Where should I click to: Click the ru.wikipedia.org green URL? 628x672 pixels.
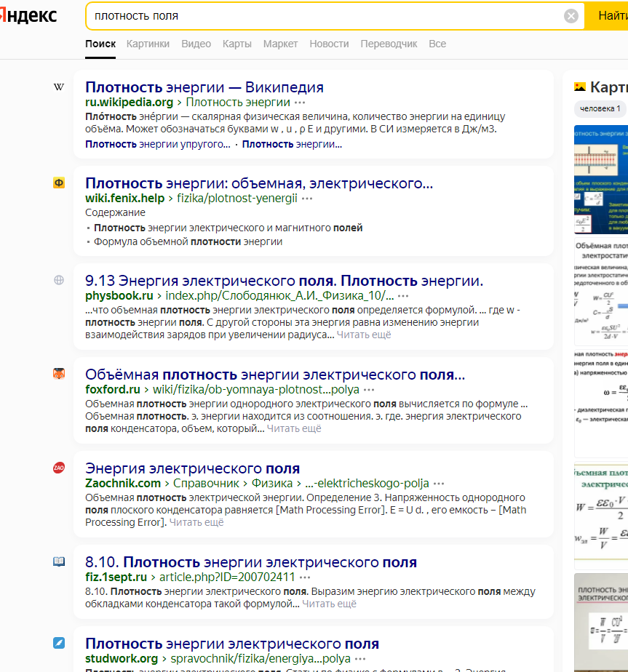(x=129, y=103)
